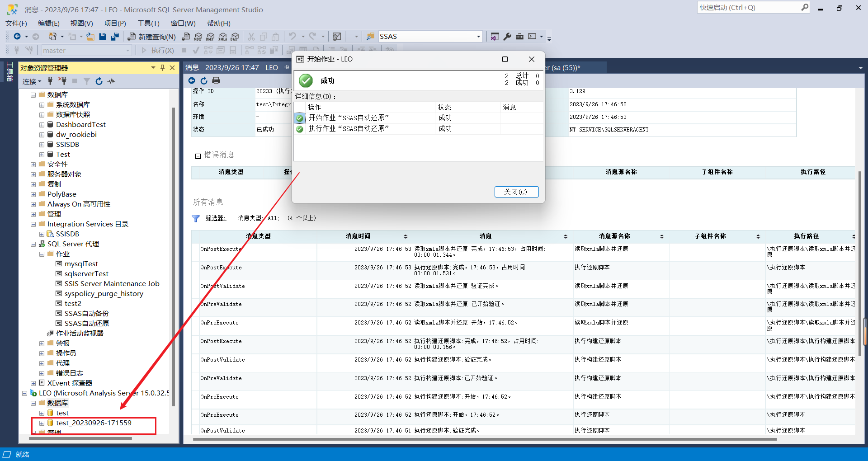
Task: Open the Object Explorer window position dropdown
Action: [x=153, y=68]
